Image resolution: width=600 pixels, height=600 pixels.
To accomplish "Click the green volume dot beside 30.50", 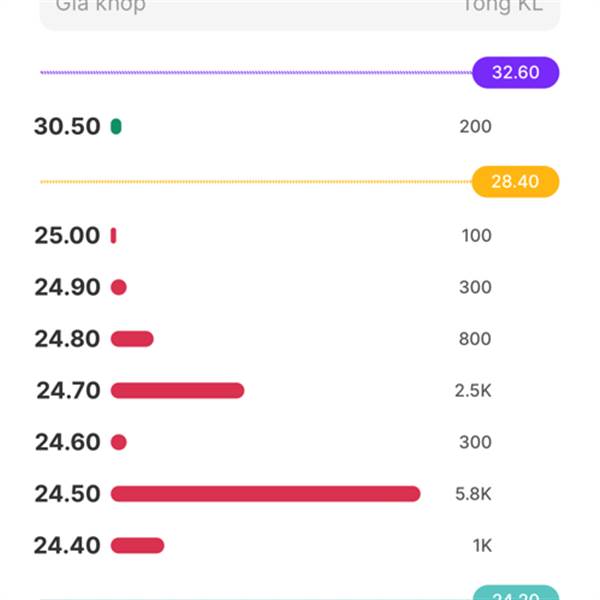I will [x=116, y=127].
